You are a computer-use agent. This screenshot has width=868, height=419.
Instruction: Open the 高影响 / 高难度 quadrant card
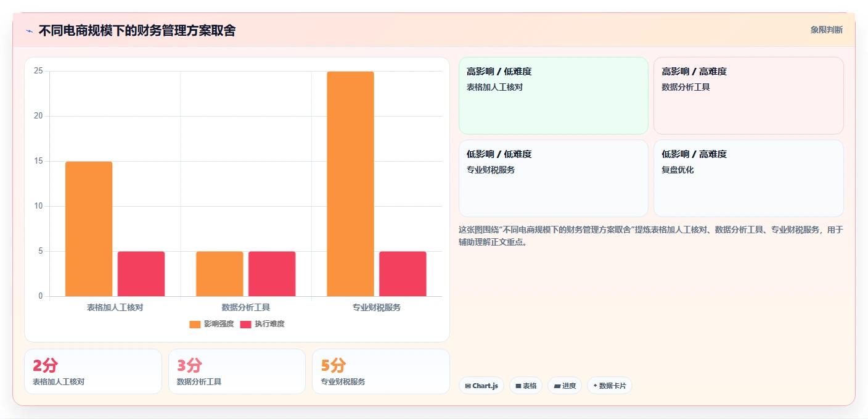point(748,96)
